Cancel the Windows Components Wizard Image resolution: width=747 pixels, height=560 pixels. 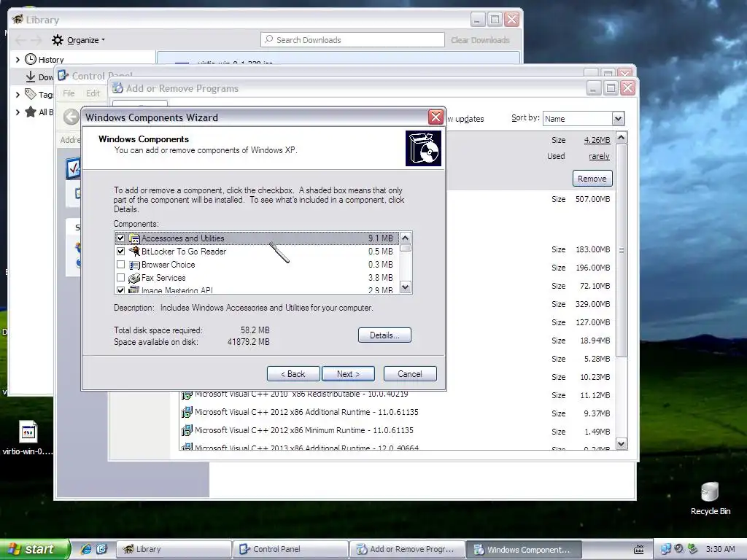click(x=410, y=374)
